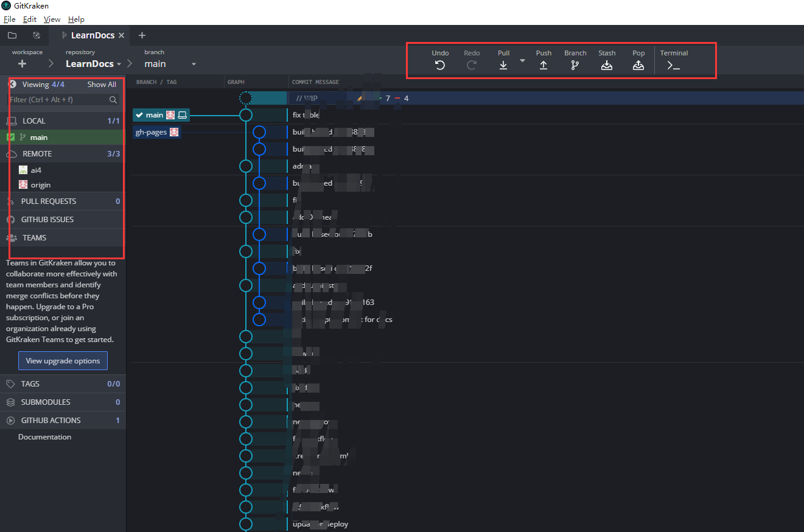Create a branch with the Branch icon

point(575,65)
